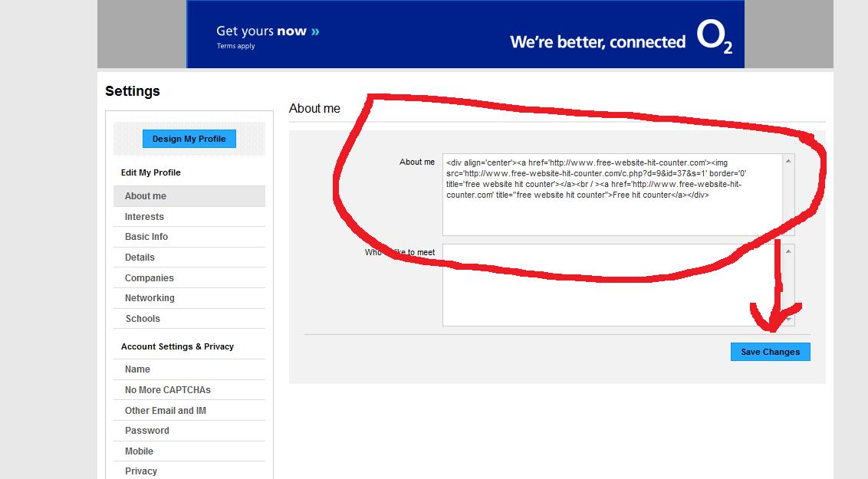This screenshot has height=479, width=868.
Task: Open the Name account setting
Action: pyautogui.click(x=189, y=369)
